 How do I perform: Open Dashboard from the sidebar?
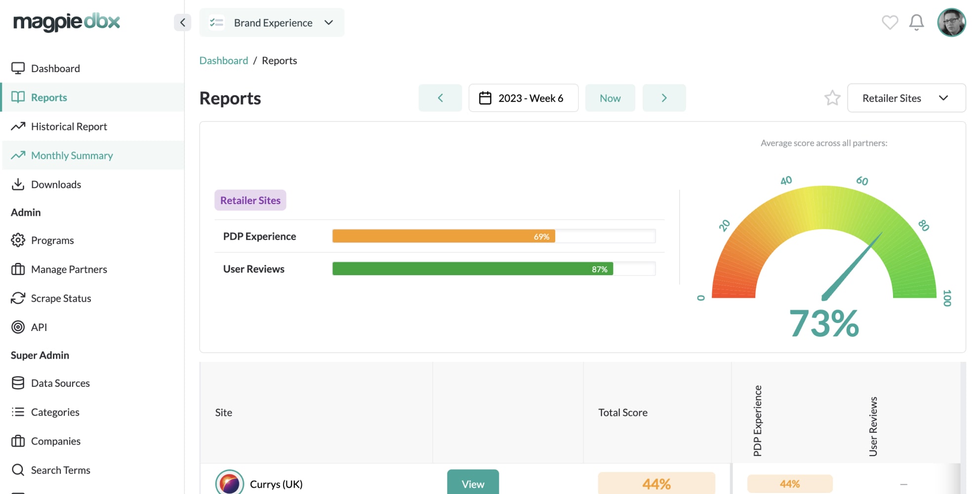point(92,68)
